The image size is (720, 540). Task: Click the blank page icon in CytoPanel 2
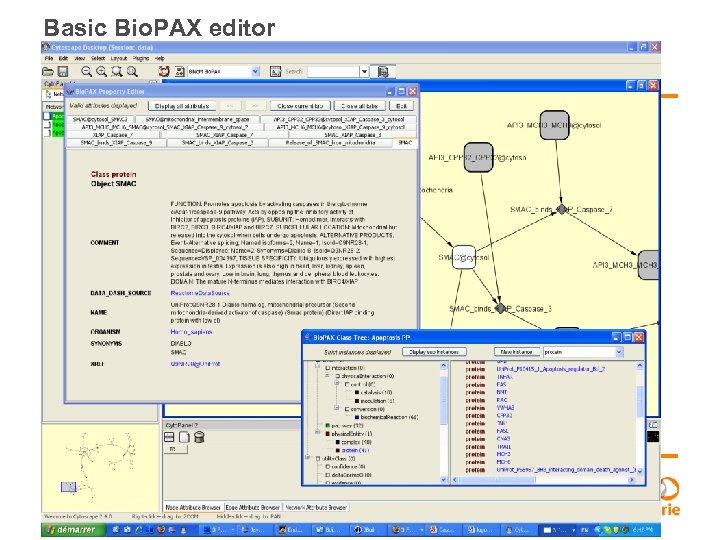[184, 437]
